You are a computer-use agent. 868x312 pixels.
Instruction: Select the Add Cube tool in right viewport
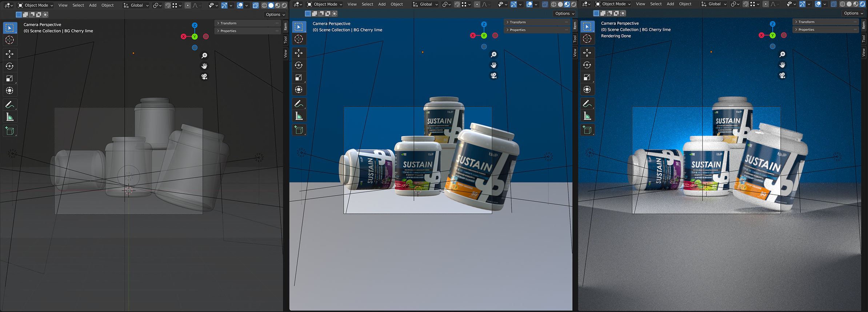coord(587,130)
